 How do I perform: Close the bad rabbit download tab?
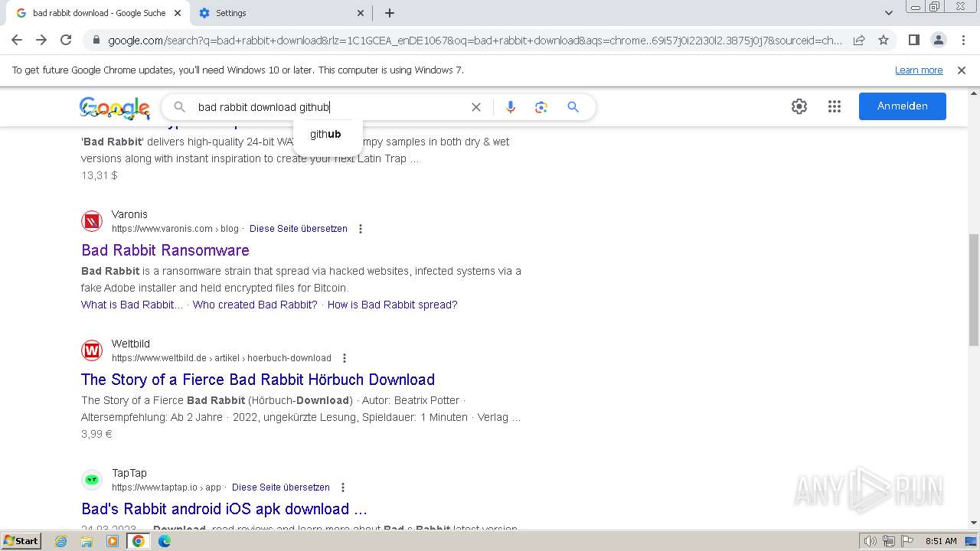pyautogui.click(x=178, y=13)
